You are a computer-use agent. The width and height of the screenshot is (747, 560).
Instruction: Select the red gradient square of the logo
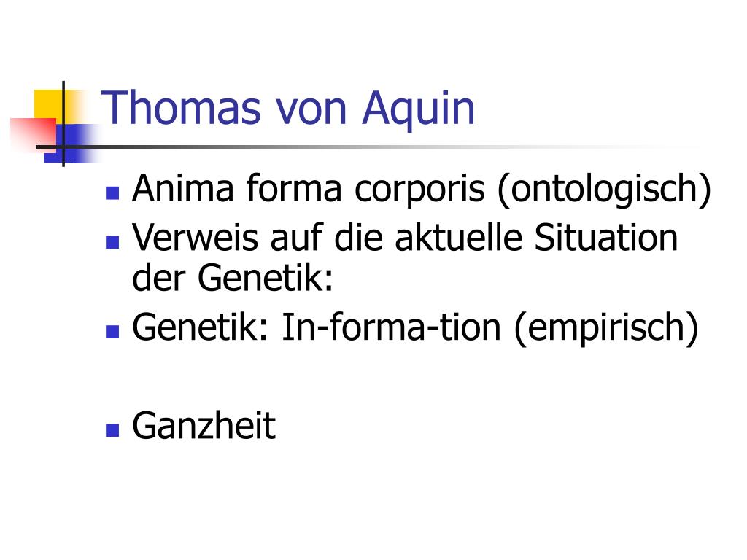pyautogui.click(x=32, y=134)
